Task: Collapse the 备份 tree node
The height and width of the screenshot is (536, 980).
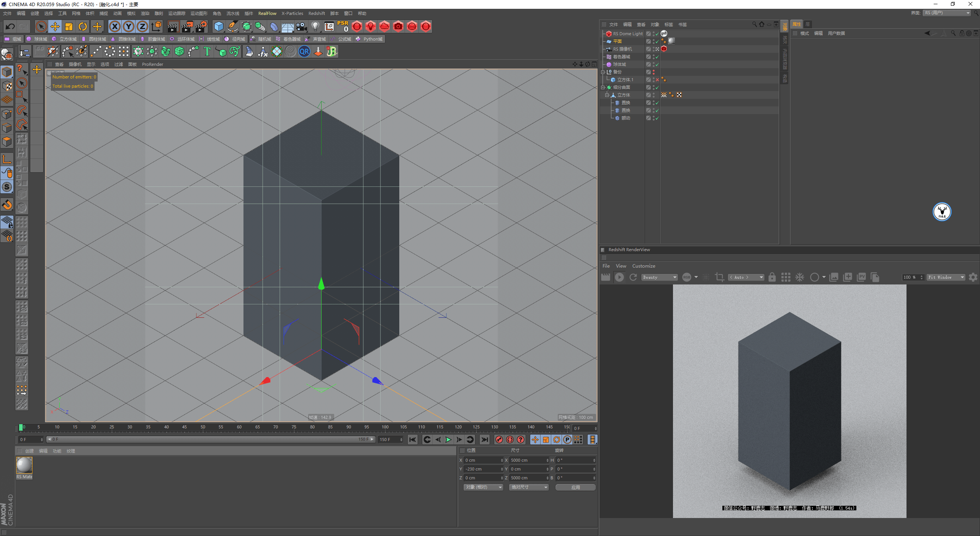Action: pyautogui.click(x=603, y=72)
